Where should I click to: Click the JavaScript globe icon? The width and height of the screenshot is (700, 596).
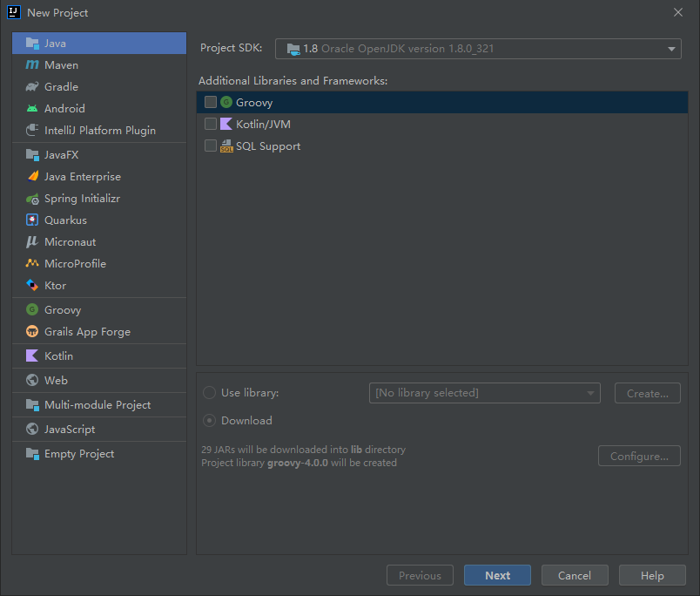(32, 429)
